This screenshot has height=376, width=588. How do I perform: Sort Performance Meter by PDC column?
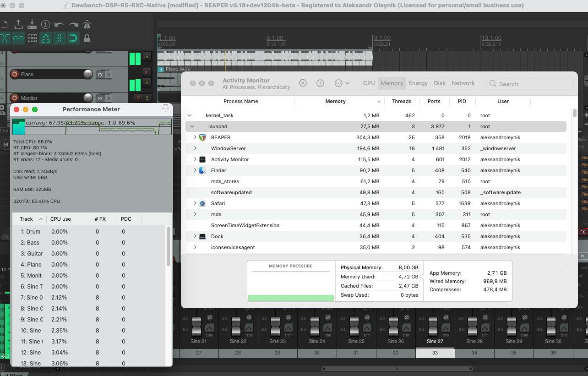point(129,219)
